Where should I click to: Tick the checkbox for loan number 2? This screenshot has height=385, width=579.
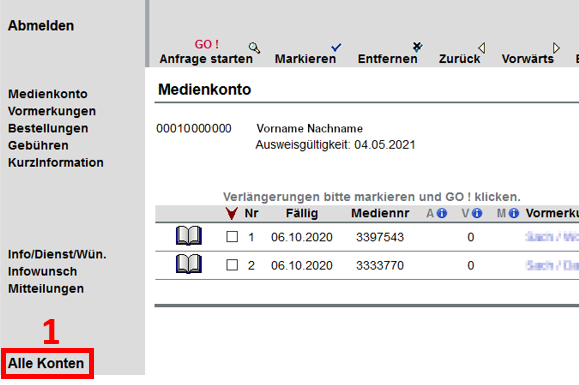point(232,265)
